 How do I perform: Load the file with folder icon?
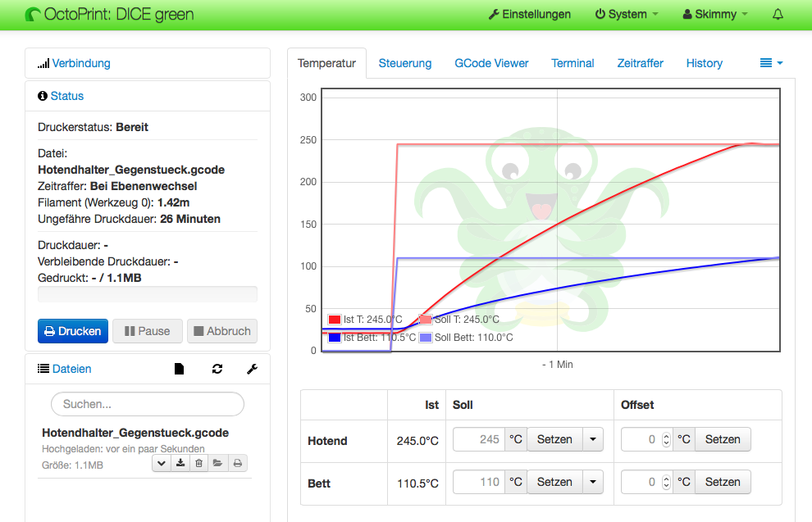[218, 464]
